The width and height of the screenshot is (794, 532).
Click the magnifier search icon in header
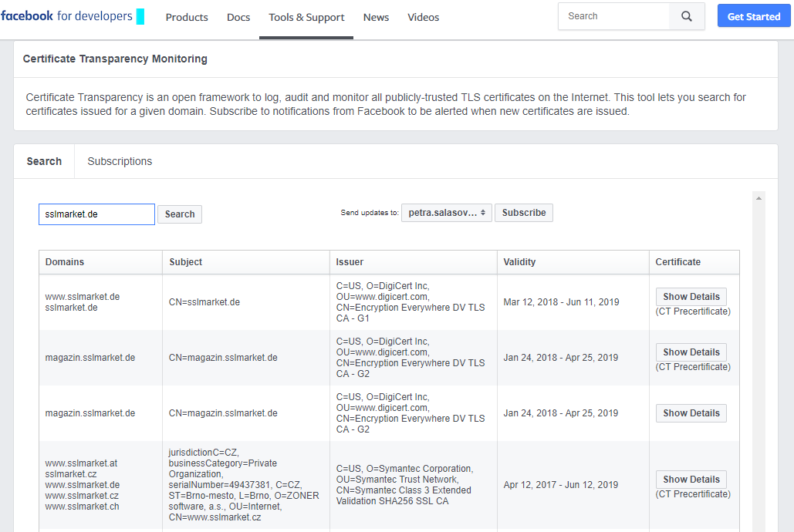[686, 16]
